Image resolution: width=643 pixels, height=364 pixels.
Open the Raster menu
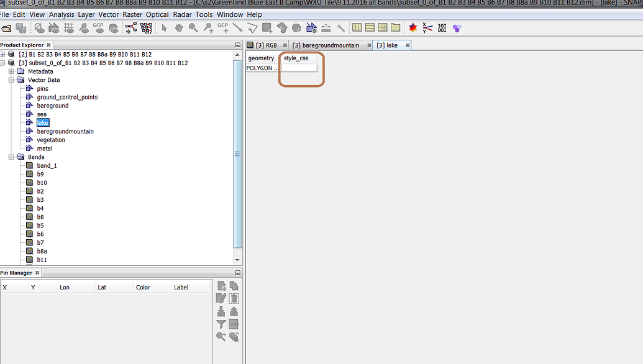(x=132, y=14)
